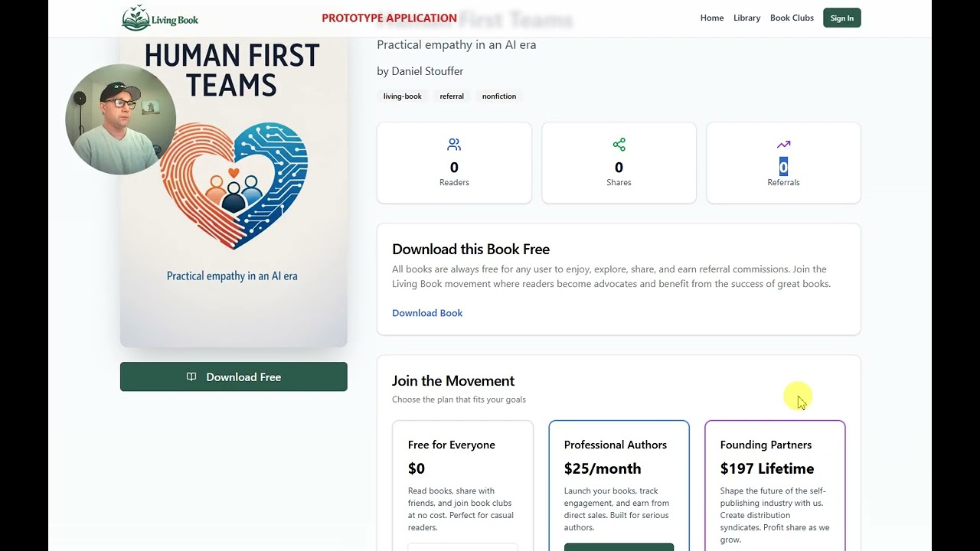Open the Readers stat card
The height and width of the screenshot is (551, 980).
click(454, 162)
